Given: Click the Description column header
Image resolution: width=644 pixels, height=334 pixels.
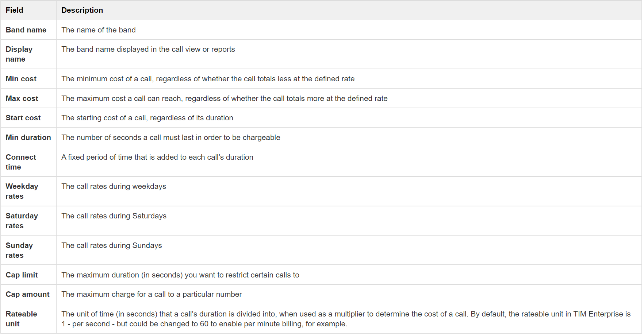Looking at the screenshot, I should coord(82,10).
